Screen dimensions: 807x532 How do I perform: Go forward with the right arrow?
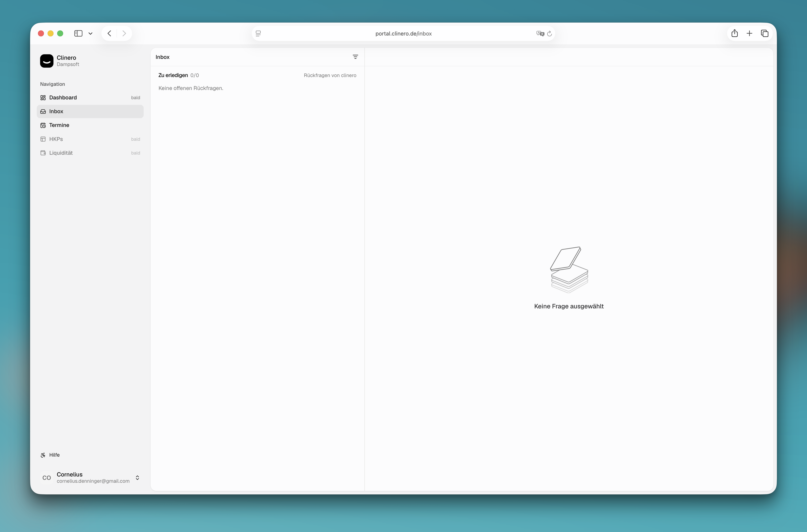(x=124, y=33)
